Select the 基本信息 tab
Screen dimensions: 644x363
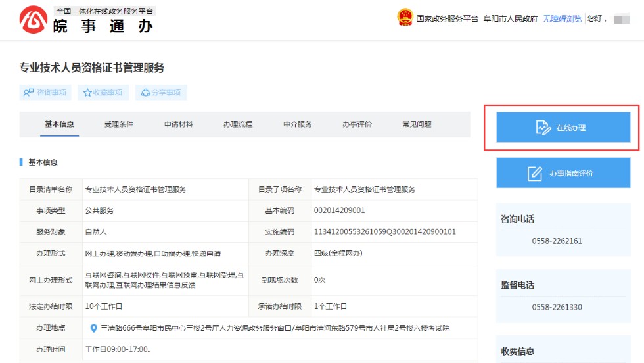point(59,124)
